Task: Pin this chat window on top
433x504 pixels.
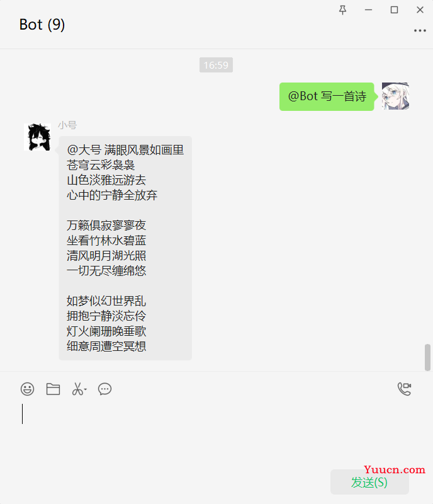Action: (x=343, y=10)
